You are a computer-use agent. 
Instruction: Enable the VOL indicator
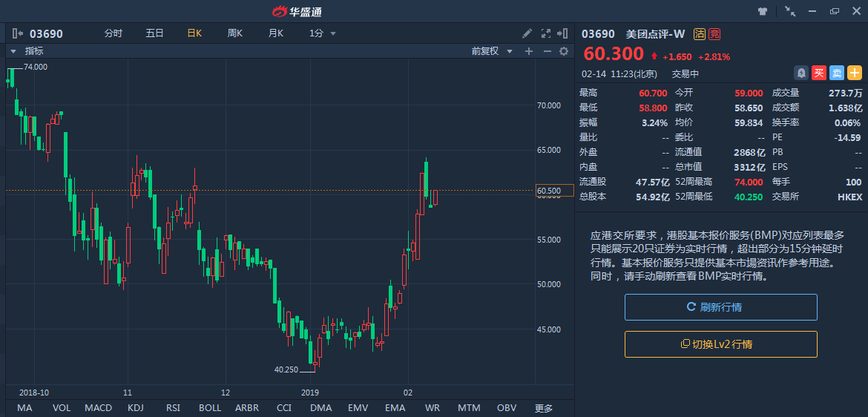(62, 408)
